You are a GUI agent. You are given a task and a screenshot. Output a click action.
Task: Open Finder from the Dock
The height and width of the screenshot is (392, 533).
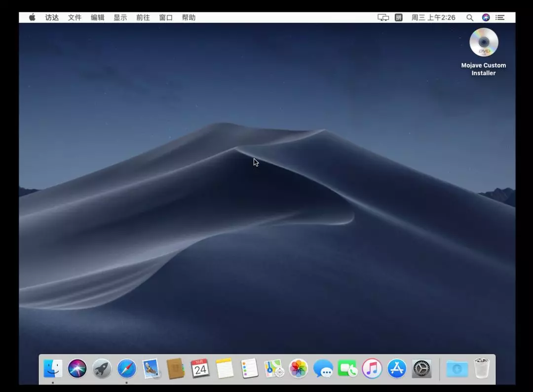pyautogui.click(x=53, y=368)
